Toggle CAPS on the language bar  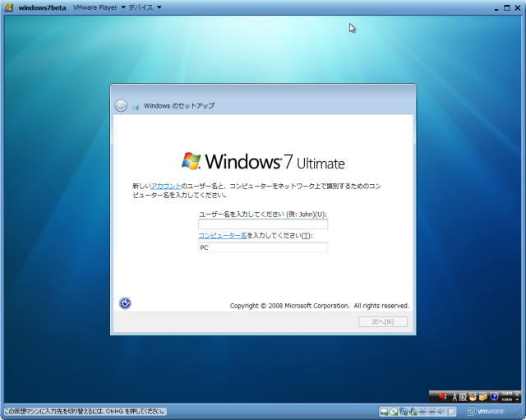(x=507, y=394)
